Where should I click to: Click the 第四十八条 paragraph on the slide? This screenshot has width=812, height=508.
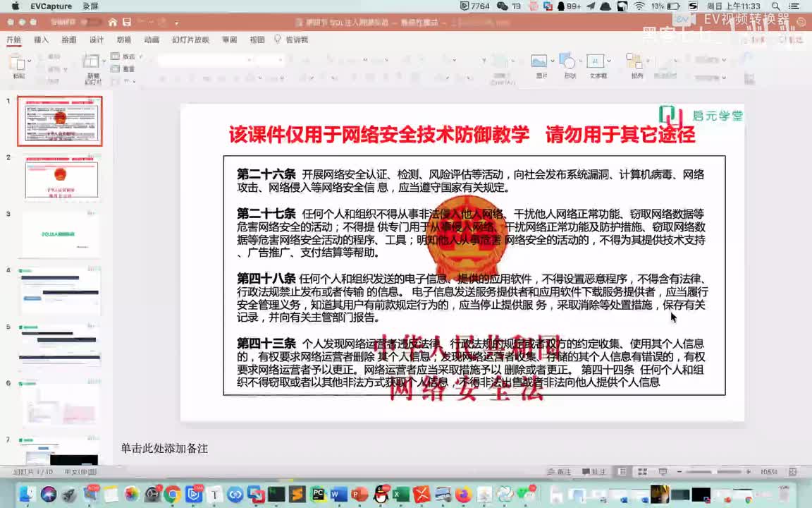pyautogui.click(x=472, y=298)
